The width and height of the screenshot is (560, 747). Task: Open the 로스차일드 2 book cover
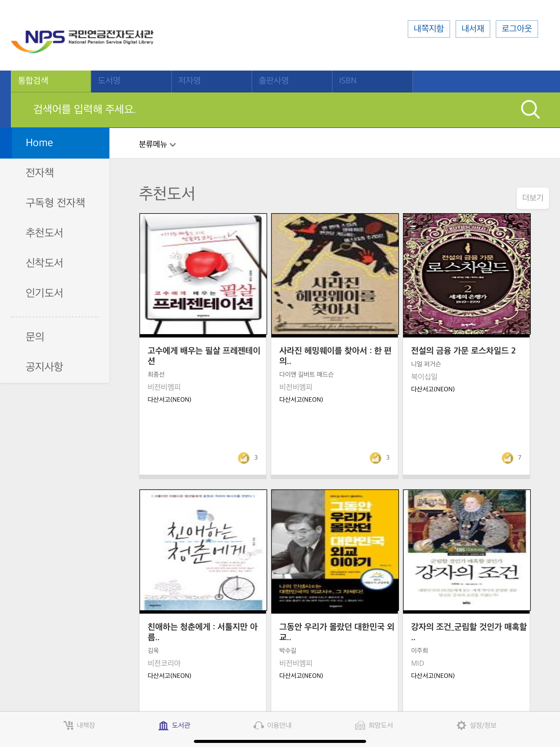pyautogui.click(x=466, y=274)
